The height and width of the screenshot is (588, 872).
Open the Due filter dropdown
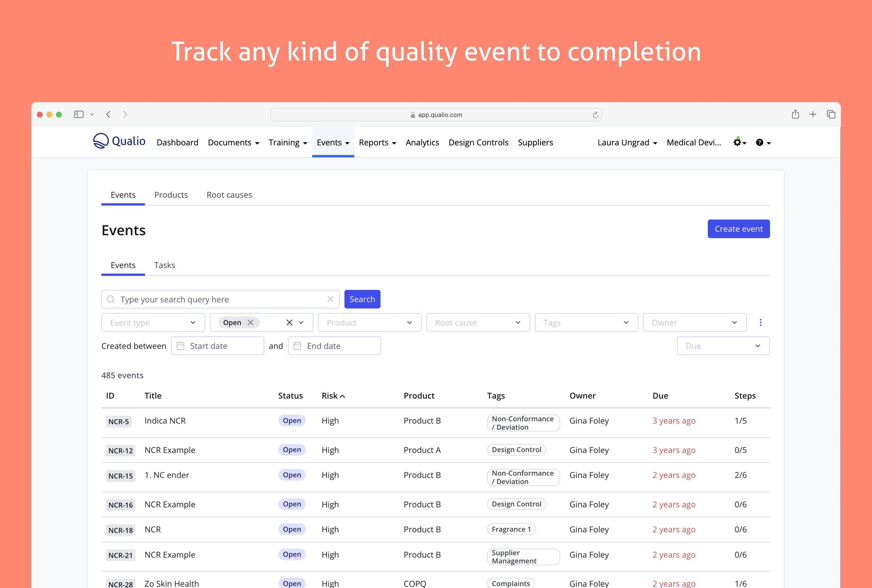click(723, 346)
